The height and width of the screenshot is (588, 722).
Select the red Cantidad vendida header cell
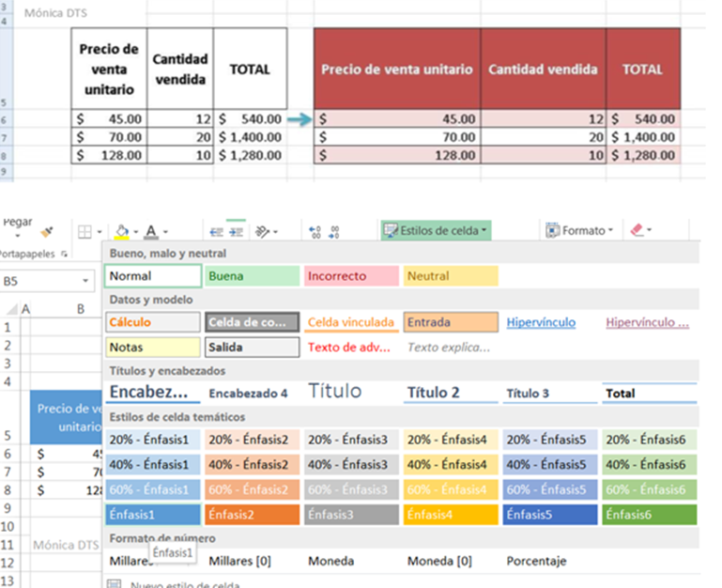[x=543, y=70]
